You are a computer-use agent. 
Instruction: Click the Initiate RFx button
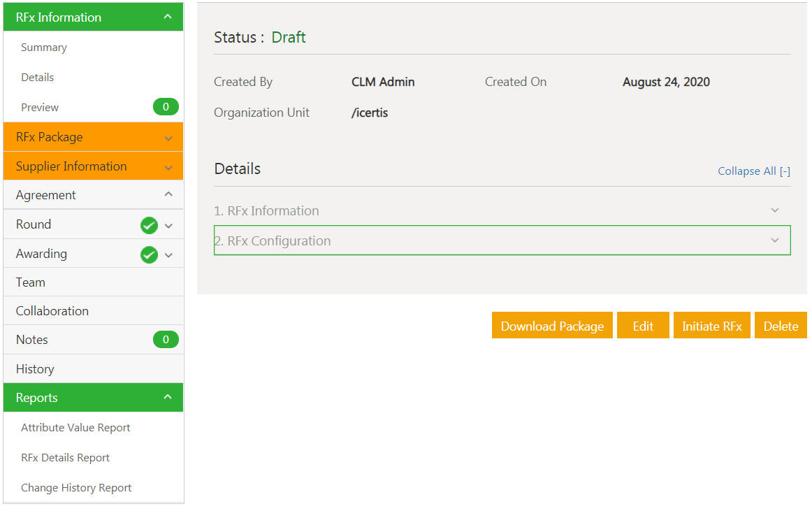711,326
